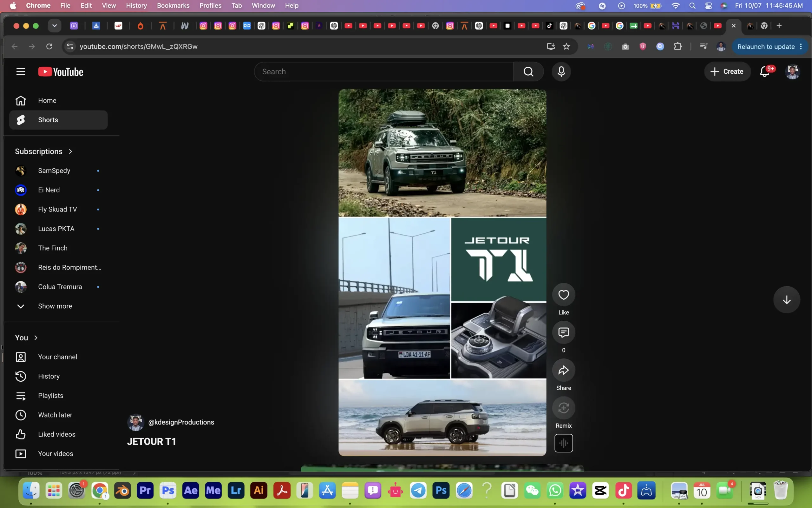This screenshot has width=812, height=508.
Task: Open Liked videos
Action: (x=58, y=434)
